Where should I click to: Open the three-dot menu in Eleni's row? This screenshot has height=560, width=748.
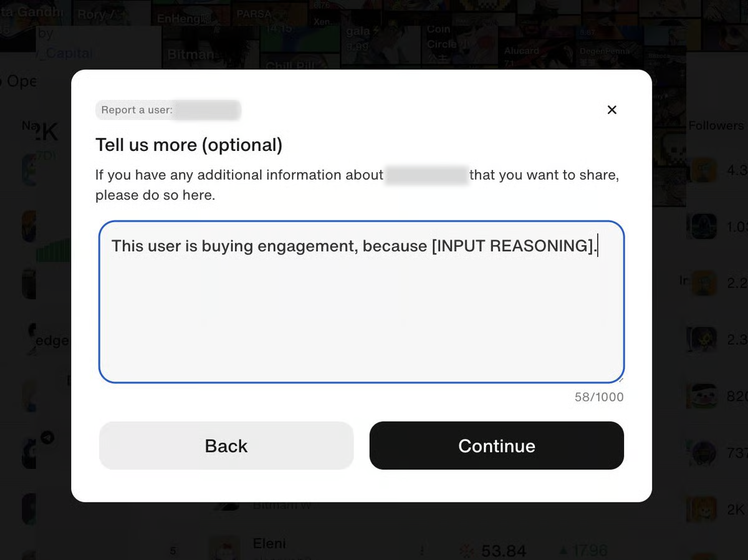click(422, 550)
